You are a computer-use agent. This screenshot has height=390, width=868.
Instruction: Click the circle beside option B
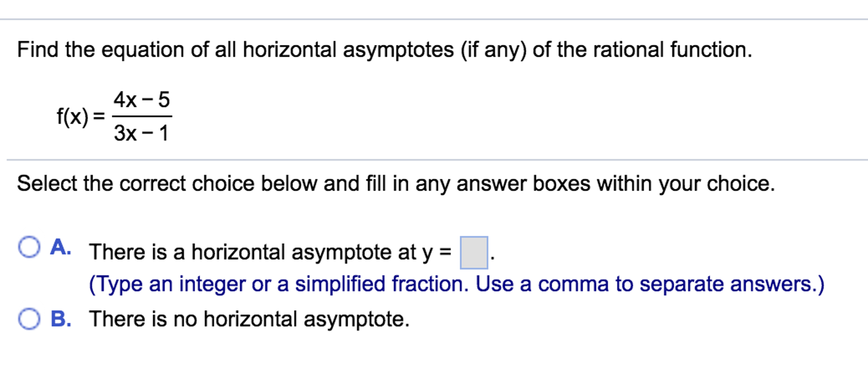tap(28, 318)
